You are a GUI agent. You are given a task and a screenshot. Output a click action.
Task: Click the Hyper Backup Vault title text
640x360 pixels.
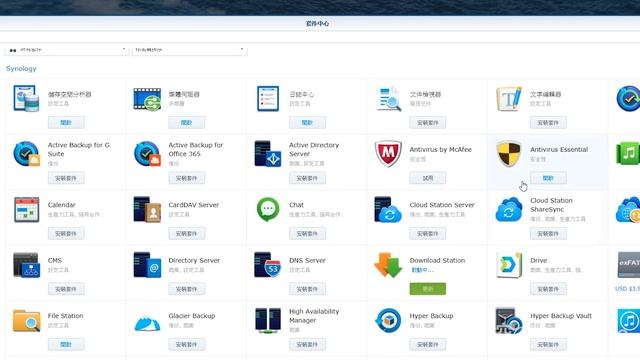[x=561, y=316]
